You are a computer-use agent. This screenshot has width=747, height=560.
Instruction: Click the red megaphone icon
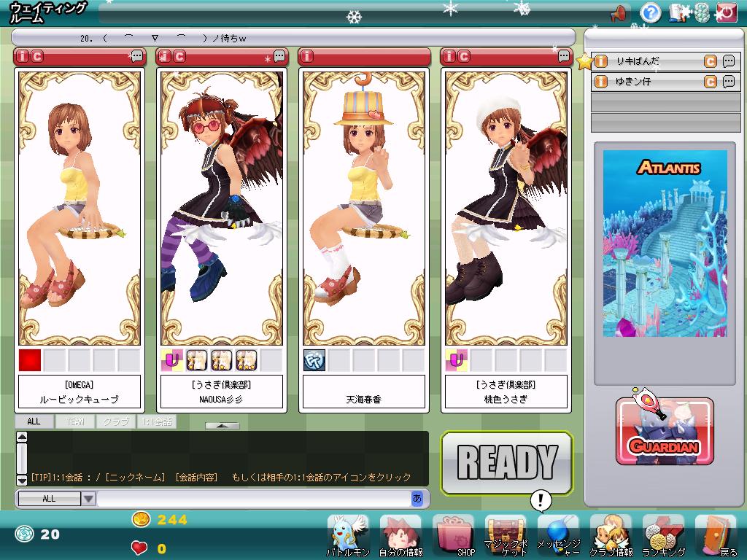(x=618, y=12)
